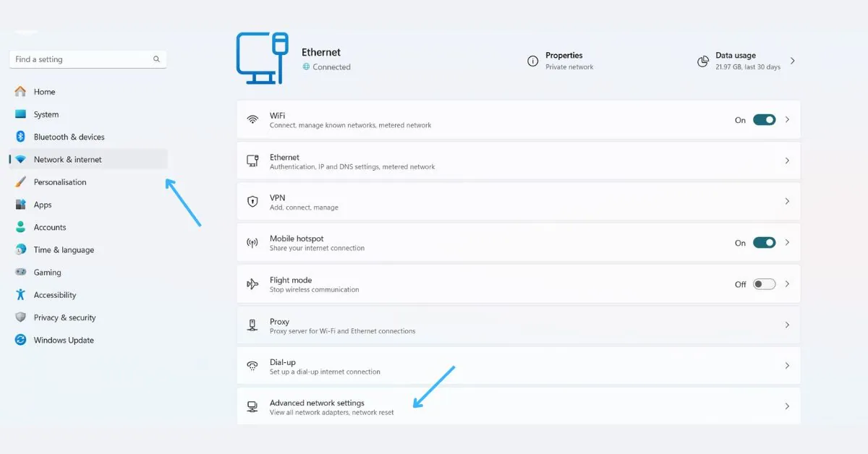Screen dimensions: 868x454
Task: Expand Mobile hotspot chevron arrow
Action: coord(787,243)
